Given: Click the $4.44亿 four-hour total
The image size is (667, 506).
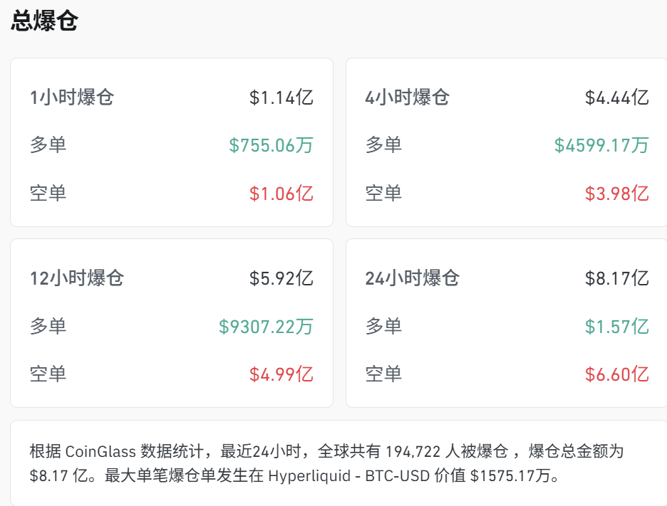Looking at the screenshot, I should pos(617,98).
